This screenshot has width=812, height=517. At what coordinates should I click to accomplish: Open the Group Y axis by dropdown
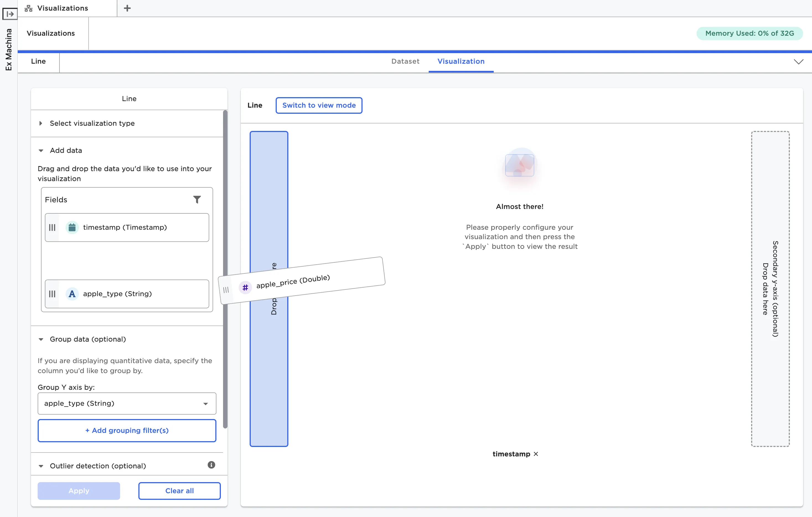(x=127, y=403)
